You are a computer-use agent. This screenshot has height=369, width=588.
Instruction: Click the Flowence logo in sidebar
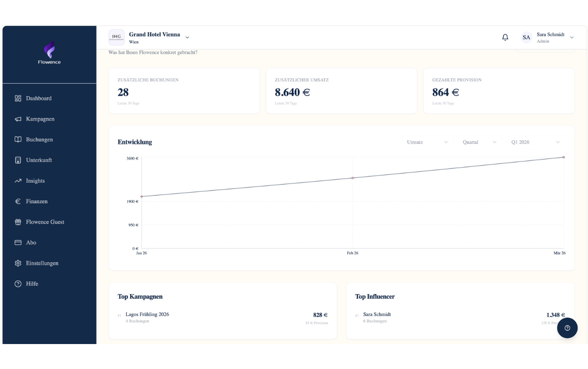(49, 53)
